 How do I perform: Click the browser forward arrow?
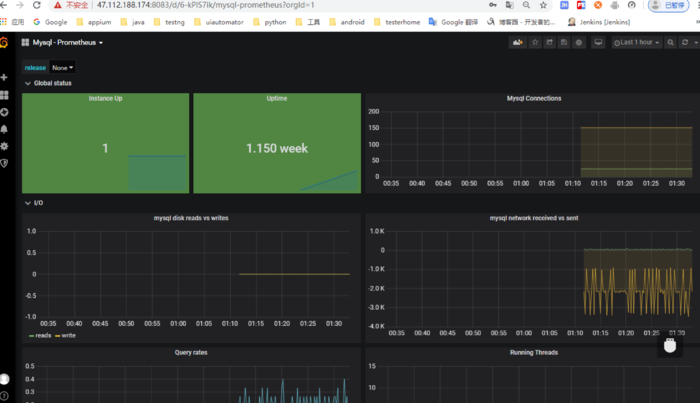pos(20,5)
